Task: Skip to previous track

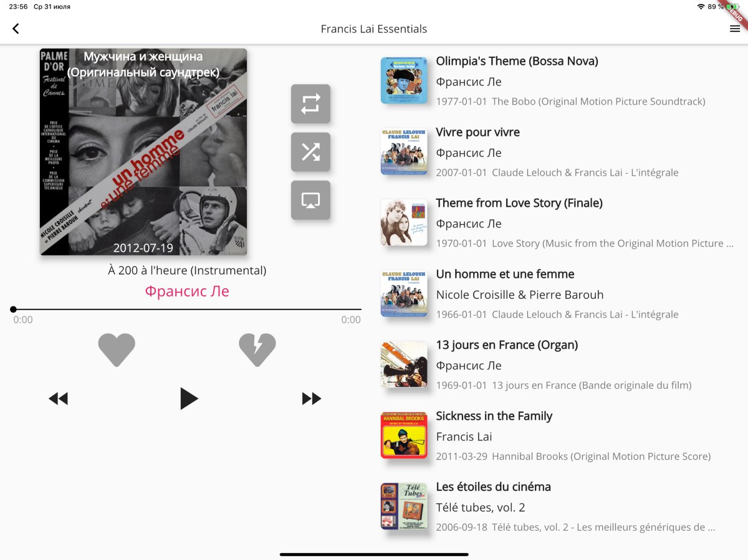Action: pos(58,399)
